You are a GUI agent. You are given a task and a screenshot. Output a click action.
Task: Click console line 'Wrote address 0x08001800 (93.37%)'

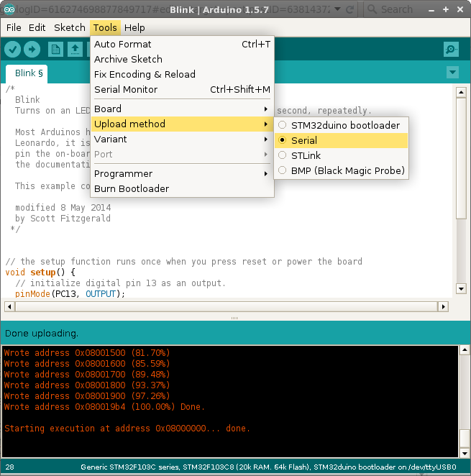click(x=87, y=385)
